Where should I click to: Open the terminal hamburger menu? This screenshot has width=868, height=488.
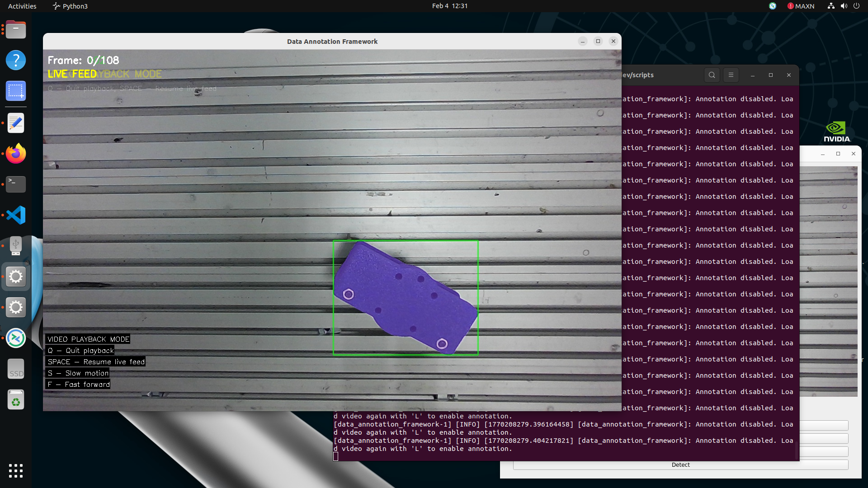[731, 75]
